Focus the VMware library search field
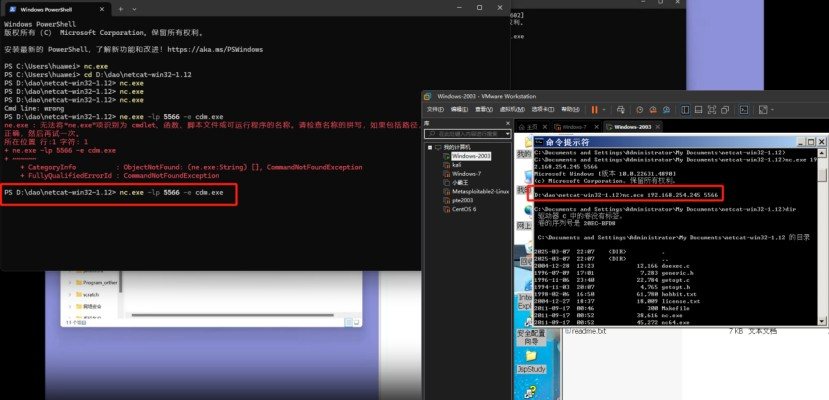The height and width of the screenshot is (400, 829). 468,134
